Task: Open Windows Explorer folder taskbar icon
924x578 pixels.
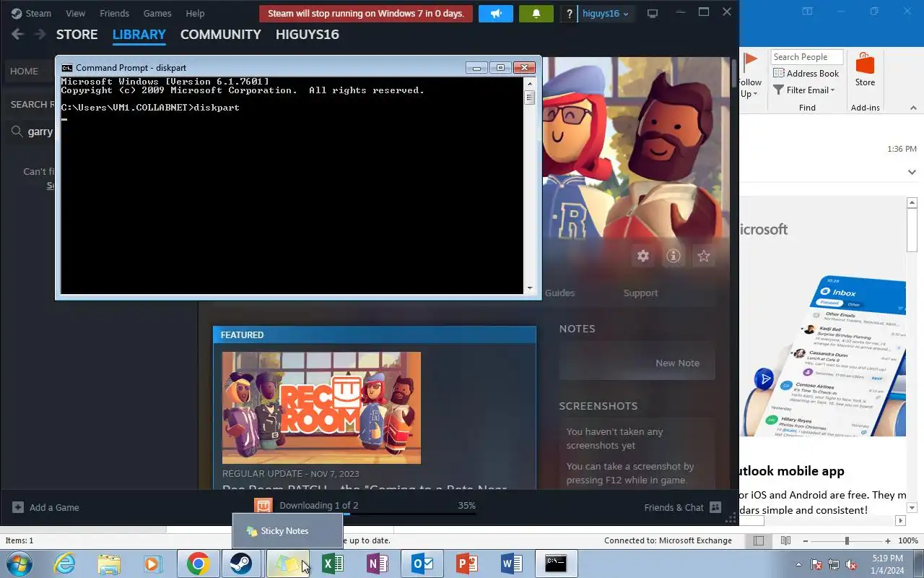Action: (x=109, y=564)
